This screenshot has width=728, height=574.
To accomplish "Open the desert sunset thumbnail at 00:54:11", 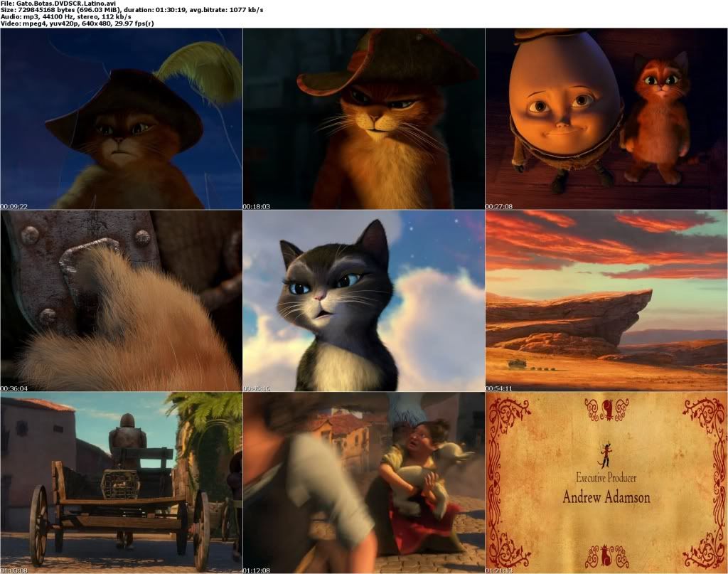I will [x=606, y=300].
